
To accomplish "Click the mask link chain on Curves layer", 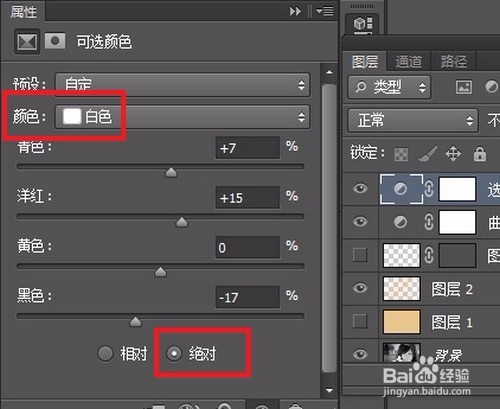I will (429, 222).
